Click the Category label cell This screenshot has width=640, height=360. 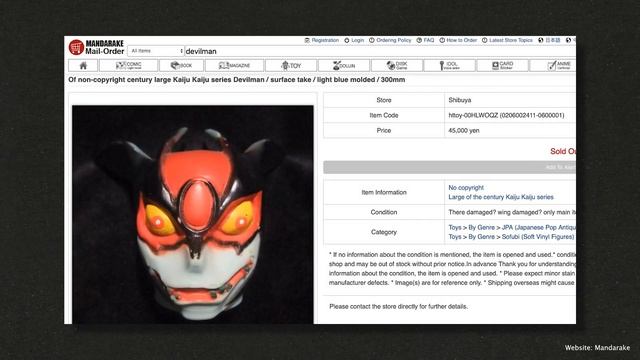click(x=384, y=232)
